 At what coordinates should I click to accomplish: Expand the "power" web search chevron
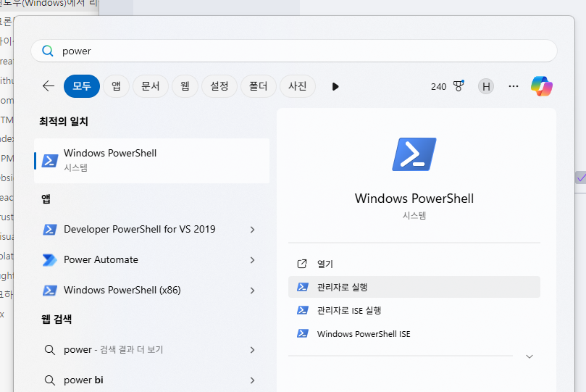(253, 350)
